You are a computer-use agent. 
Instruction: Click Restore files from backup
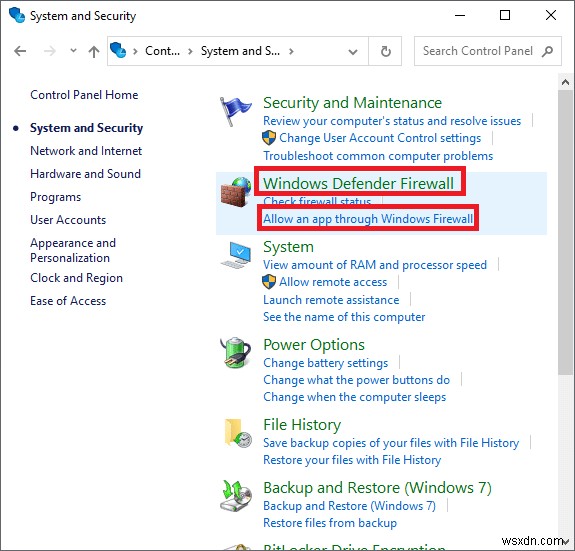(330, 523)
